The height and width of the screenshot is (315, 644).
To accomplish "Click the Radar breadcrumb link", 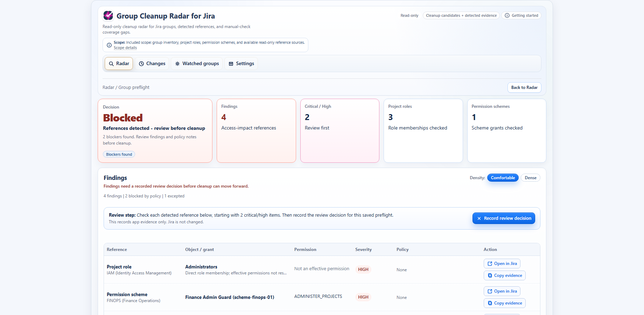I will [x=108, y=87].
